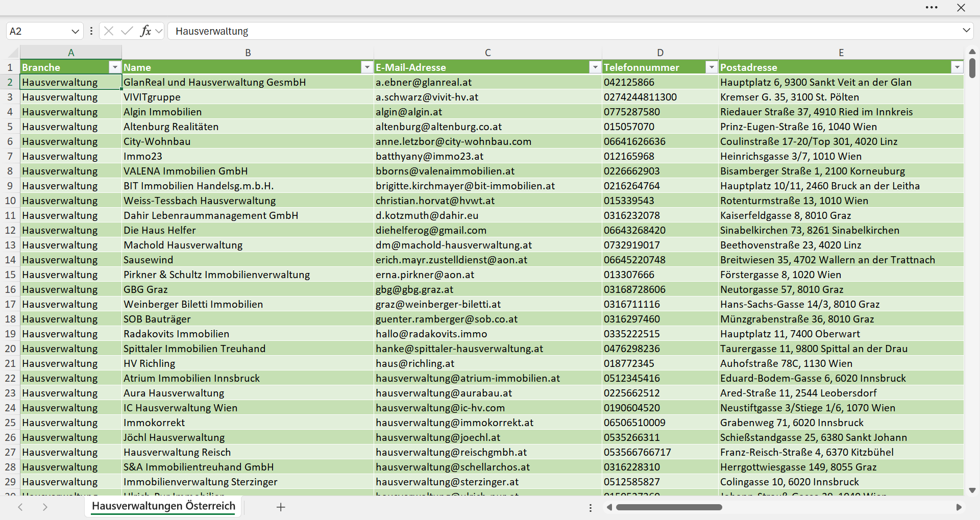Select row 20 header
The width and height of the screenshot is (980, 520).
tap(10, 349)
